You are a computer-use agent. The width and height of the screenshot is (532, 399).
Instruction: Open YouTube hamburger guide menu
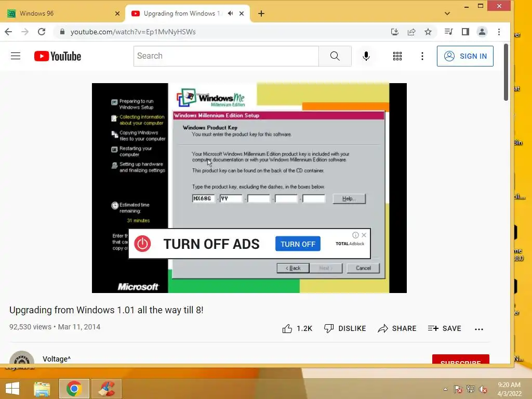pos(16,56)
